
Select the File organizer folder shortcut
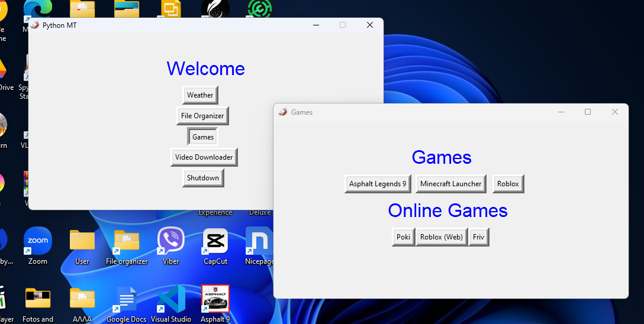pos(127,246)
